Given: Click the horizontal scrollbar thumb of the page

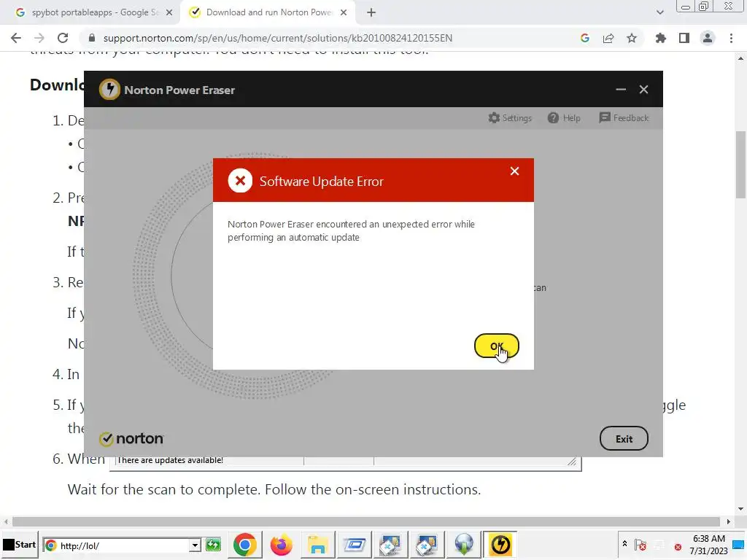Looking at the screenshot, I should tap(366, 521).
